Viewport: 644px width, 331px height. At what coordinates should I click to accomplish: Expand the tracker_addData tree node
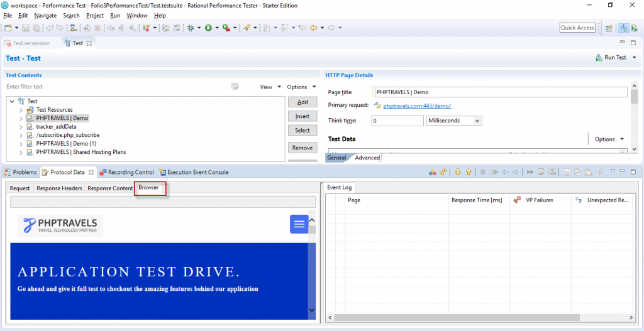click(x=21, y=127)
